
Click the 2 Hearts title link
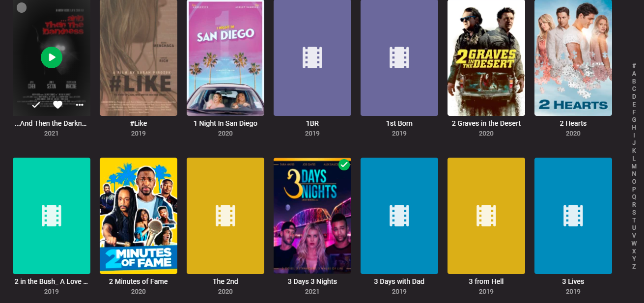pyautogui.click(x=573, y=123)
